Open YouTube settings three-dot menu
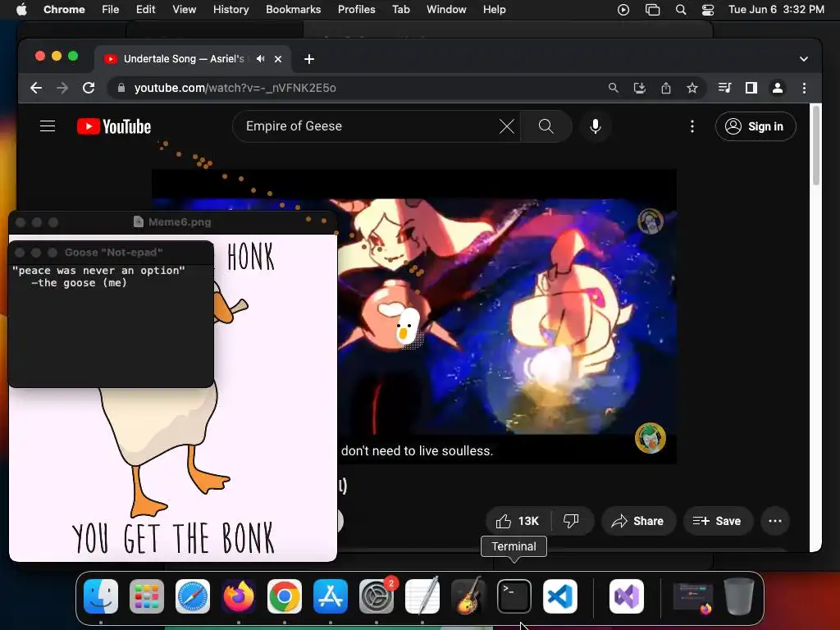 click(x=692, y=126)
